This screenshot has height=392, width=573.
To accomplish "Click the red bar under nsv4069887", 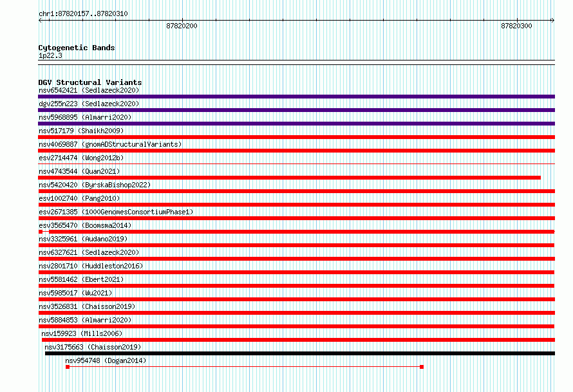I will point(296,151).
